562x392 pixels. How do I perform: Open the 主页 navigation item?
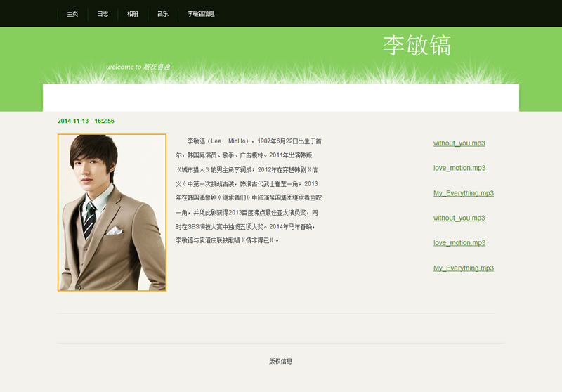(x=72, y=14)
